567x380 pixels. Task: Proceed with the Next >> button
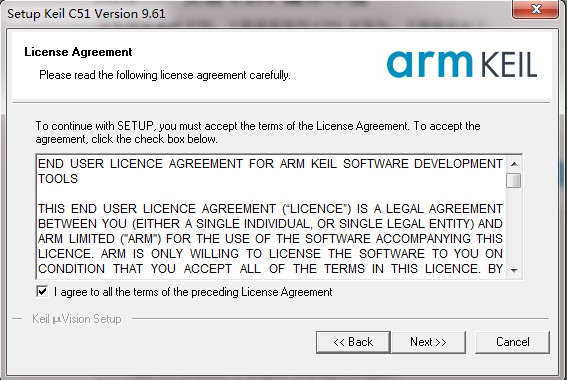[x=428, y=342]
